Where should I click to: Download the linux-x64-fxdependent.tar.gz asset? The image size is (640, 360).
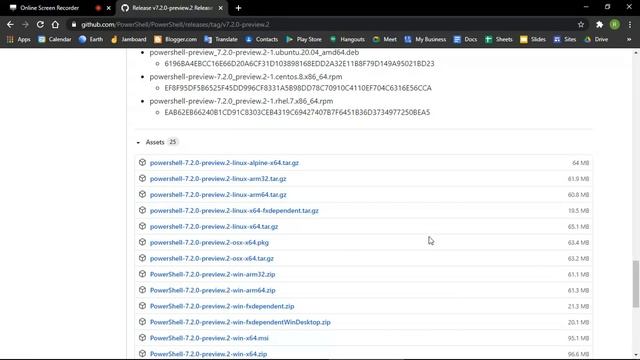[x=234, y=210]
